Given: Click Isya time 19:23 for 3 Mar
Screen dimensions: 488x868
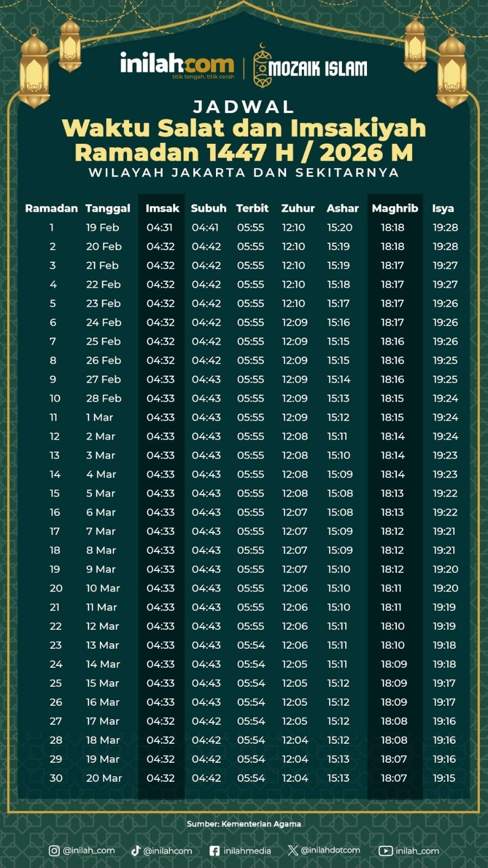Looking at the screenshot, I should click(445, 455).
